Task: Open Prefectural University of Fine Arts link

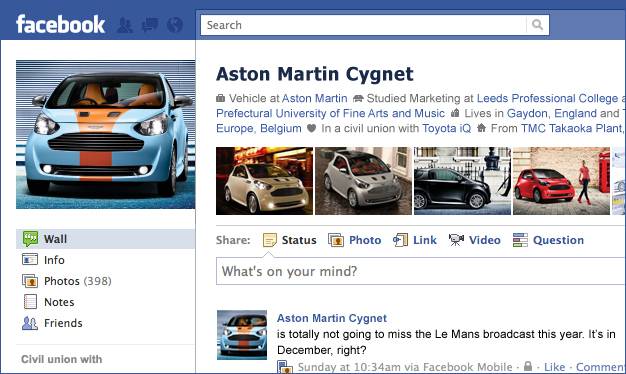Action: click(331, 113)
